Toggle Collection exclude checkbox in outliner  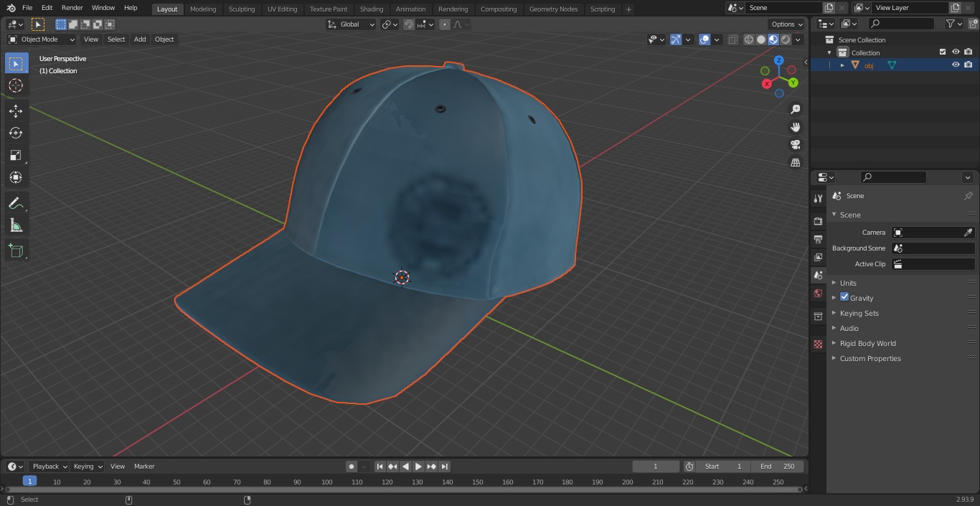(x=943, y=52)
